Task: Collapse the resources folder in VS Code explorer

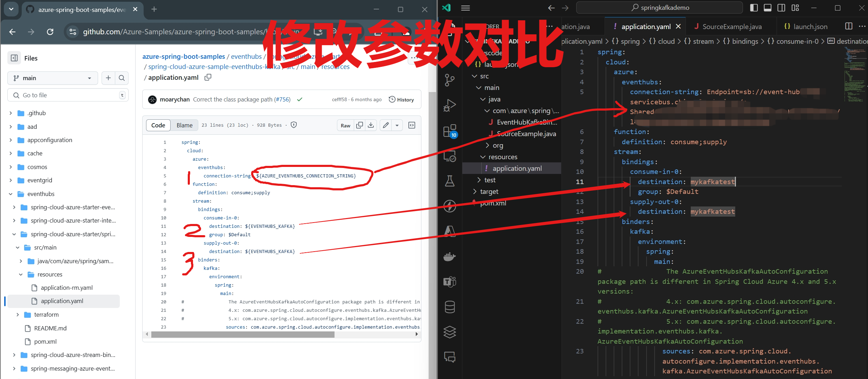Action: (483, 157)
